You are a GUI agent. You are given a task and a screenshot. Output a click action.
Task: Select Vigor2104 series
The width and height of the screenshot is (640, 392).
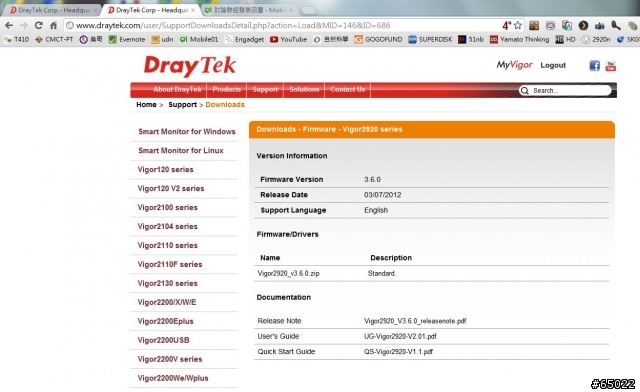coord(167,227)
